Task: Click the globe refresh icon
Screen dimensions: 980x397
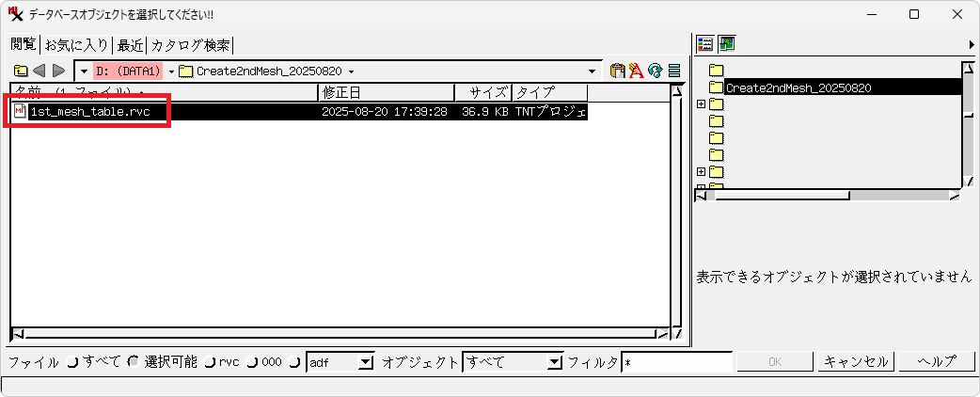Action: click(656, 71)
